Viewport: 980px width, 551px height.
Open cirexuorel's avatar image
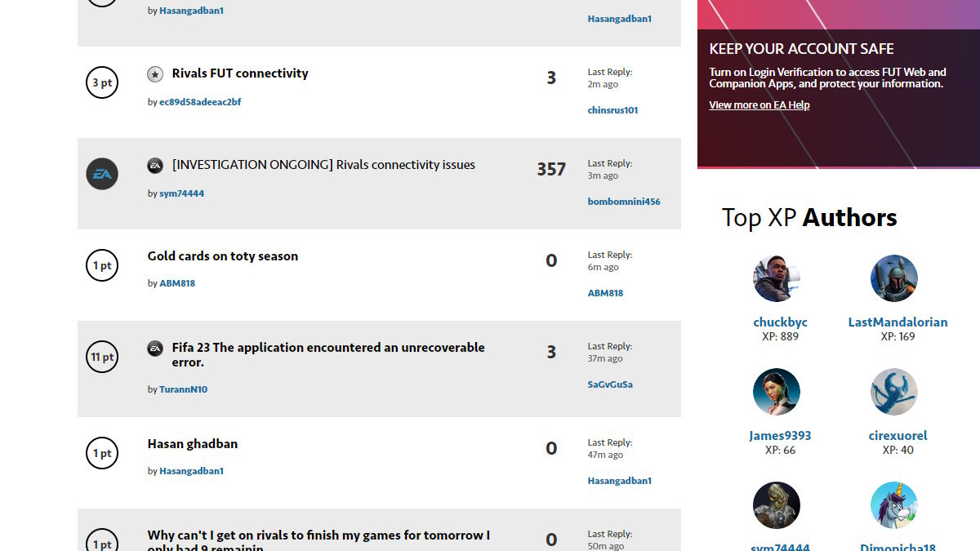pyautogui.click(x=894, y=392)
